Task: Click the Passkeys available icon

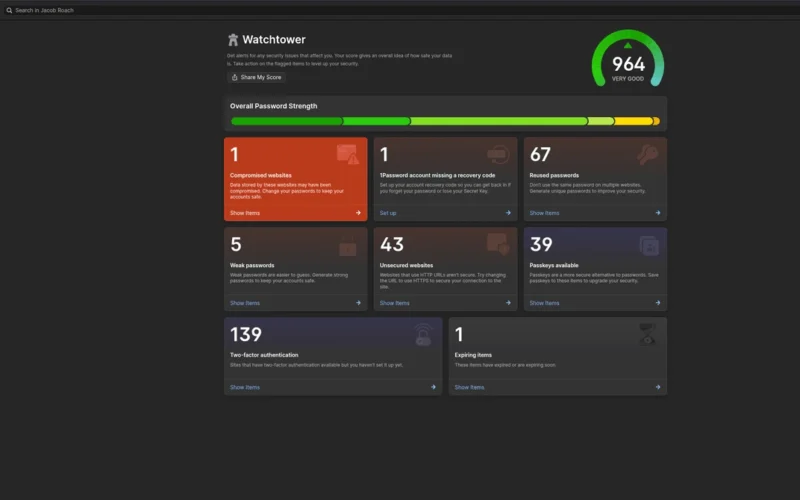Action: coord(648,245)
